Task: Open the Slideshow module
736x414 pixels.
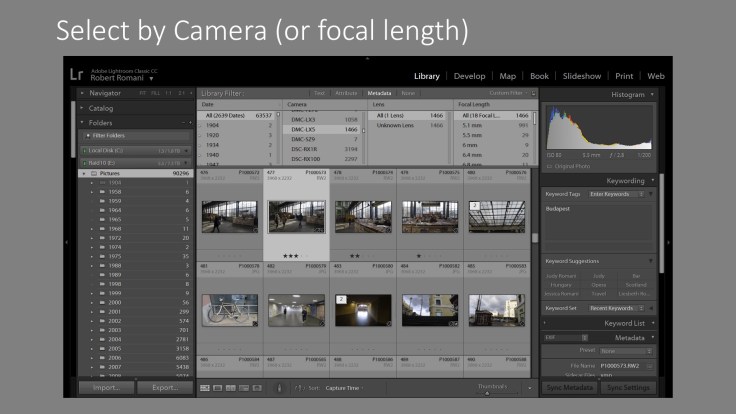Action: coord(581,76)
